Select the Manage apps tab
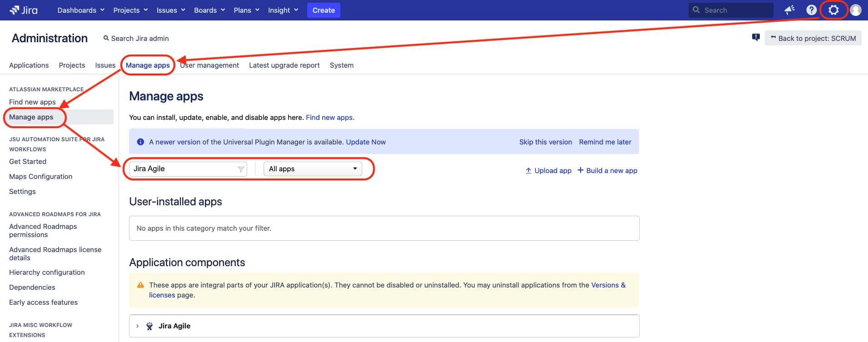 (148, 65)
